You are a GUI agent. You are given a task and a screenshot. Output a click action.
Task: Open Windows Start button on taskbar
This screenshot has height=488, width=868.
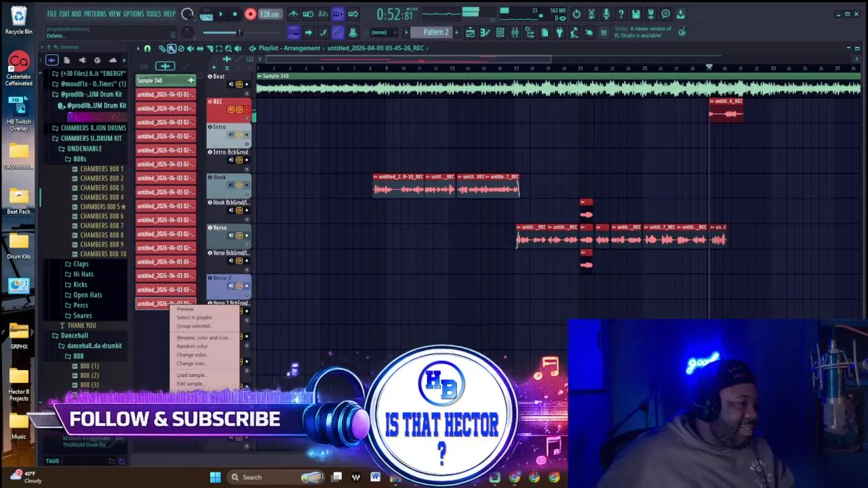tap(215, 477)
